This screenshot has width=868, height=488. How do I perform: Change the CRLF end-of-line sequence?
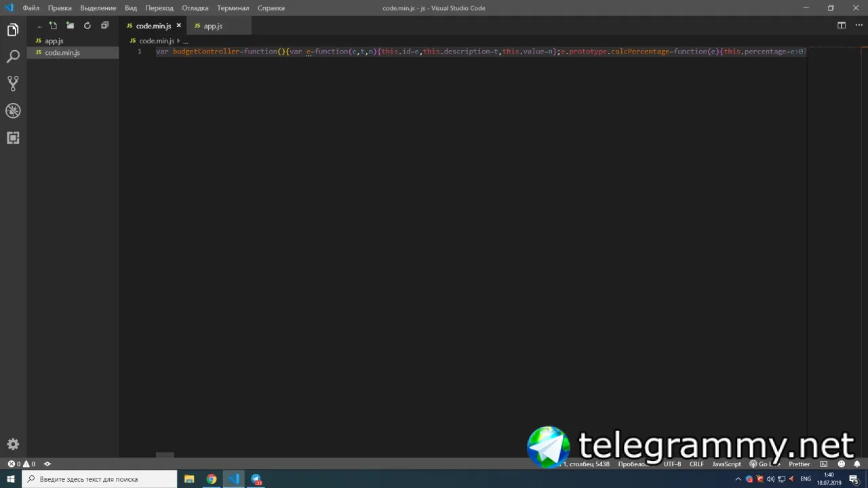coord(696,464)
